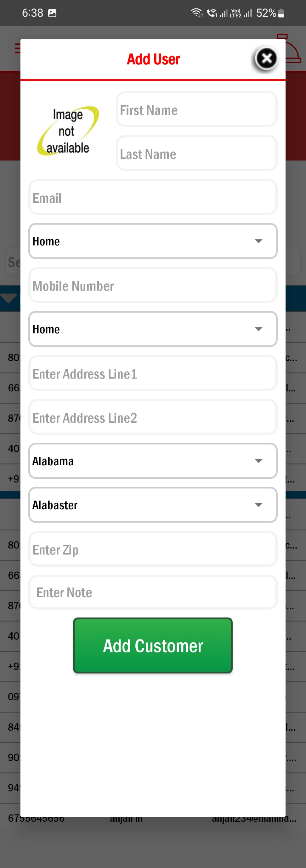This screenshot has height=868, width=306.
Task: Expand the Home dropdown below Mobile Number
Action: click(x=153, y=329)
